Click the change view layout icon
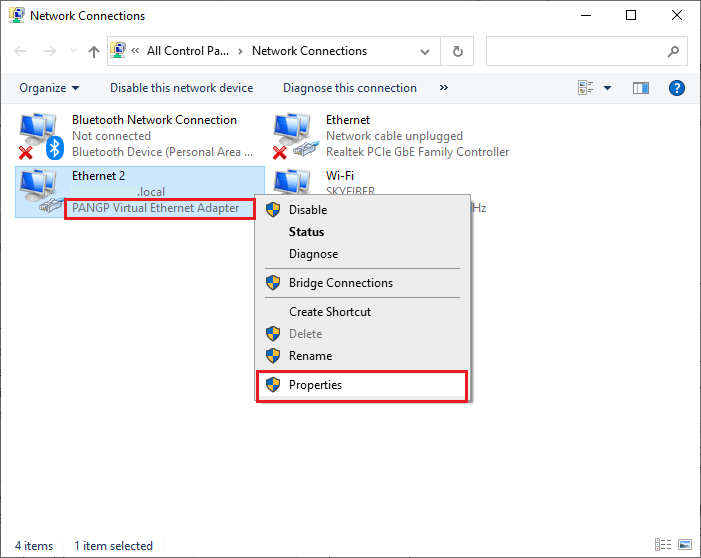 tap(586, 88)
